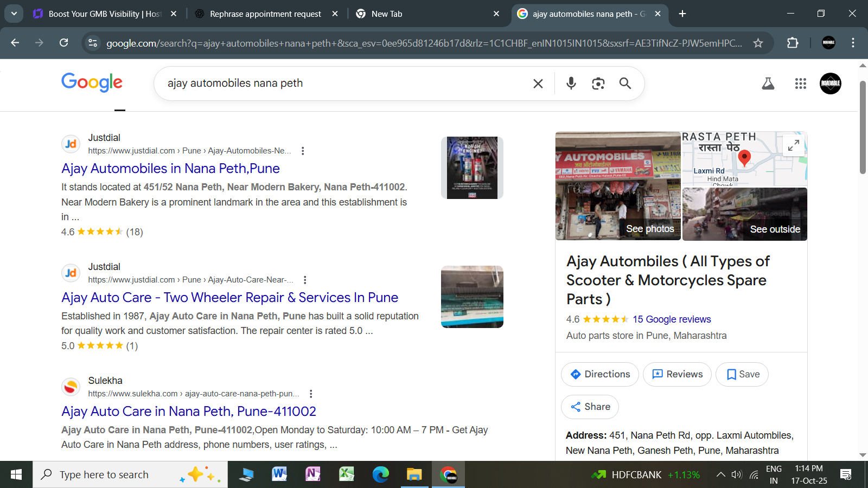Open thumbnail of Ajay Automobiles Justdial result
Image resolution: width=868 pixels, height=488 pixels.
472,168
